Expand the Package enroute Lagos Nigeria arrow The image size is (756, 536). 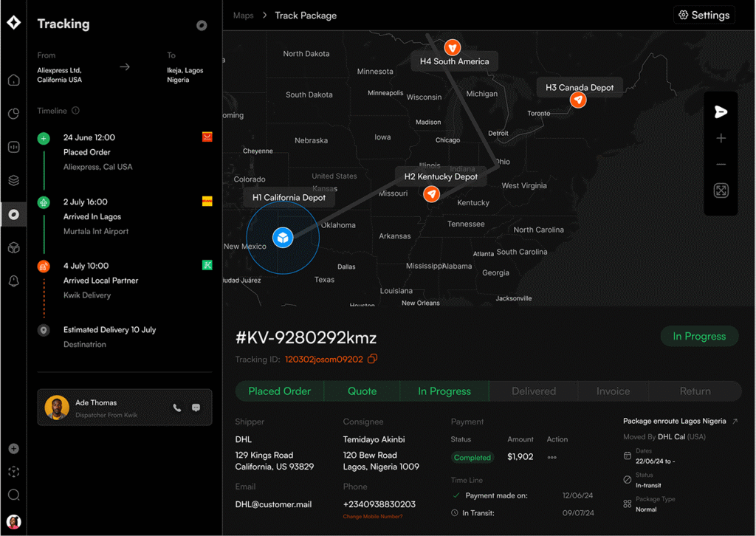pyautogui.click(x=735, y=422)
